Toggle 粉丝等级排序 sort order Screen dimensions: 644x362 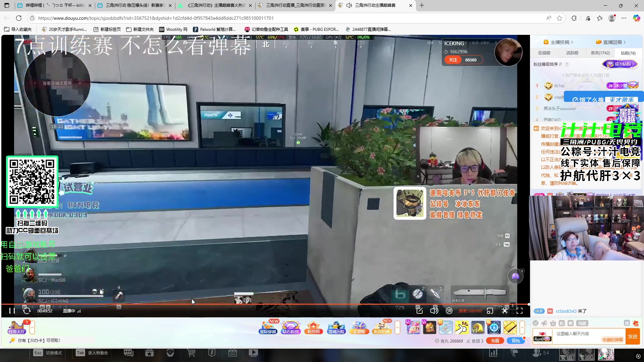tap(547, 64)
